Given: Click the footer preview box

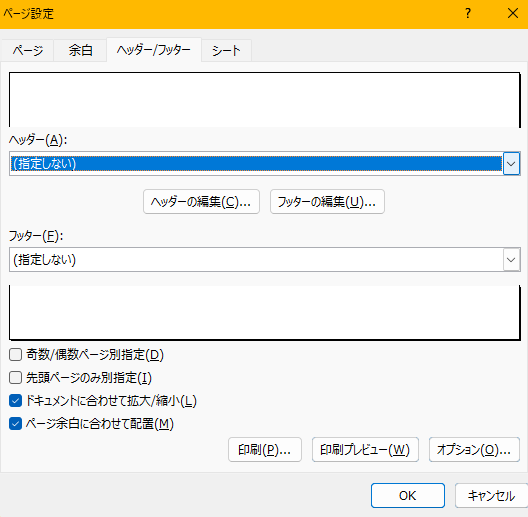Looking at the screenshot, I should (265, 313).
